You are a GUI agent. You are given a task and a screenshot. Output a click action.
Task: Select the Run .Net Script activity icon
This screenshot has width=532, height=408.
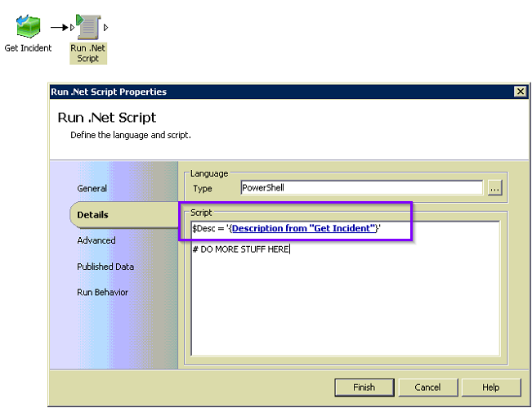88,27
